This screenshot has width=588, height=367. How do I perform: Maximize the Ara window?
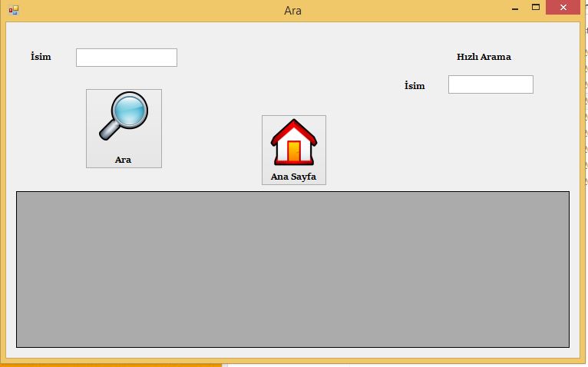click(x=535, y=8)
